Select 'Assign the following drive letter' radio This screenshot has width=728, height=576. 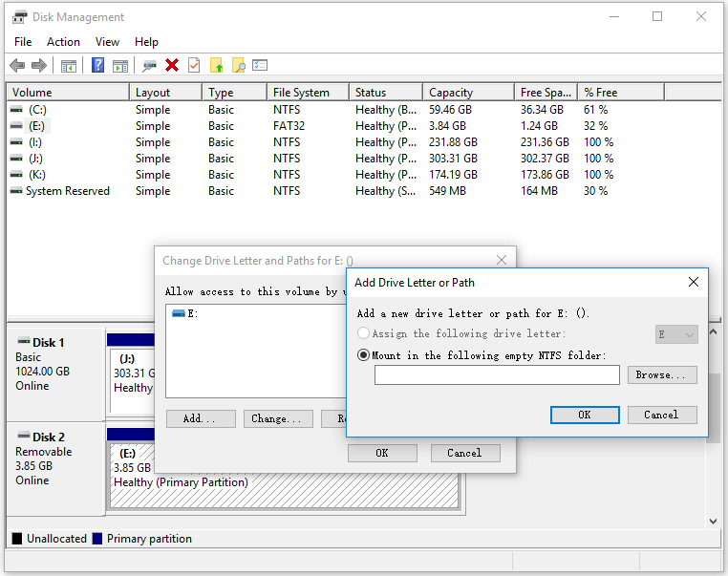pos(363,333)
